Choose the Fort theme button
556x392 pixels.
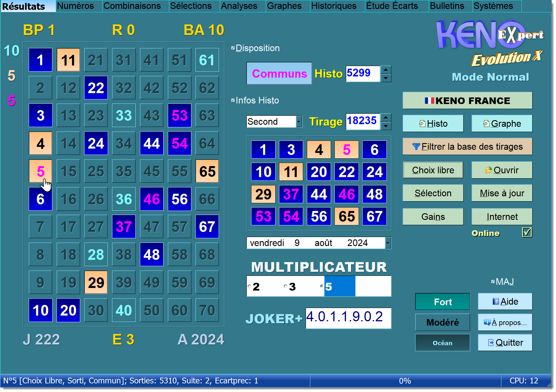pyautogui.click(x=443, y=302)
